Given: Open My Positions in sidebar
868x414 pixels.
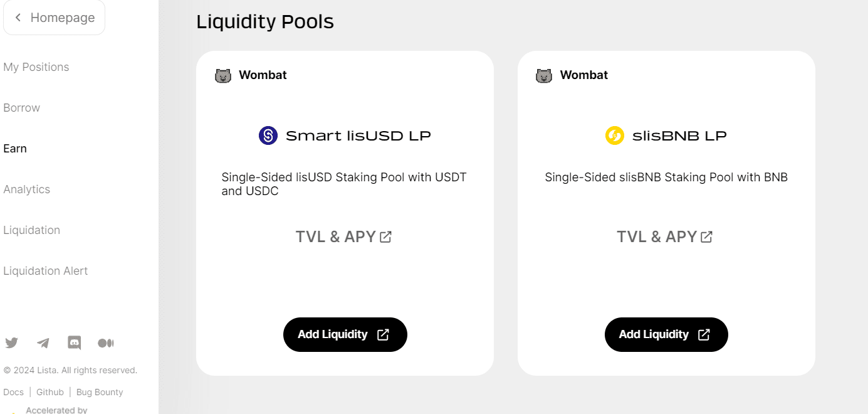Looking at the screenshot, I should point(36,67).
